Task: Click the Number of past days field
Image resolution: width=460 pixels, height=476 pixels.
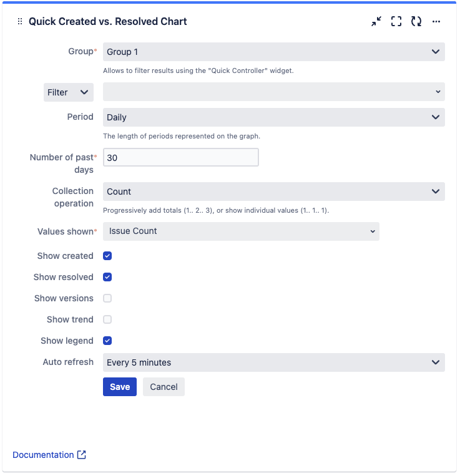Action: pyautogui.click(x=180, y=158)
